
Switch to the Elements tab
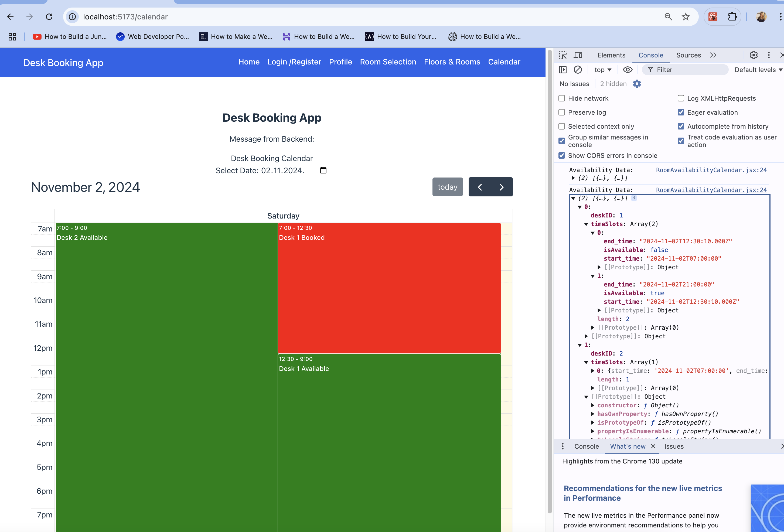tap(611, 55)
